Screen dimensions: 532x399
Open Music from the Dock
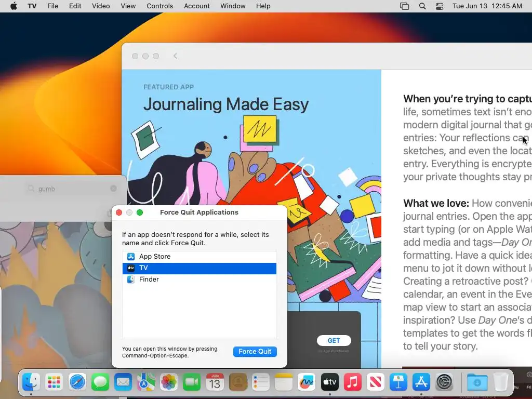(x=353, y=383)
